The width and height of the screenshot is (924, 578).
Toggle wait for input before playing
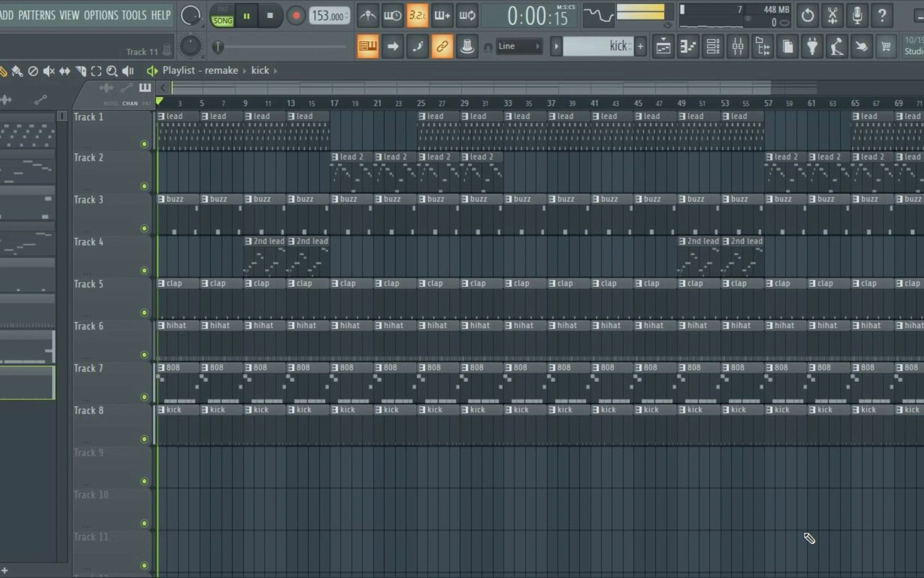pos(392,16)
